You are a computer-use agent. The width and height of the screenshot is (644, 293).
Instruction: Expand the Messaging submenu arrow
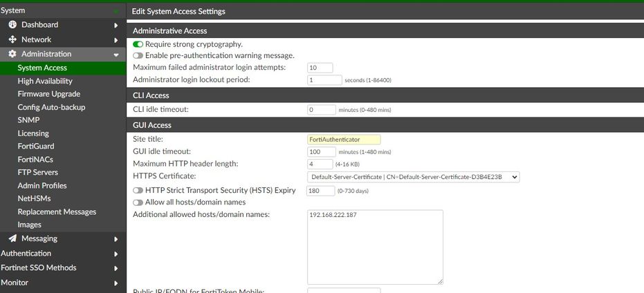point(116,239)
